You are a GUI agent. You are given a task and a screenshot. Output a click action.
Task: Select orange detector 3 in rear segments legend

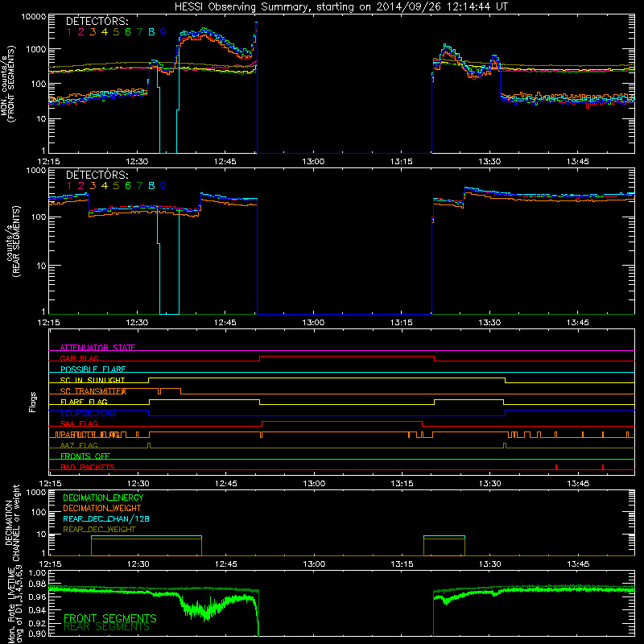(x=93, y=186)
